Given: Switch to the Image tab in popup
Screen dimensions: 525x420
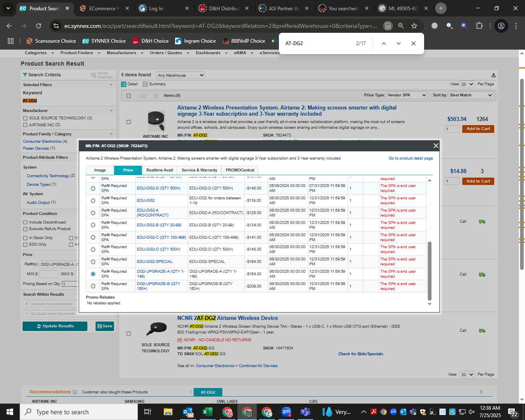Looking at the screenshot, I should click(100, 170).
